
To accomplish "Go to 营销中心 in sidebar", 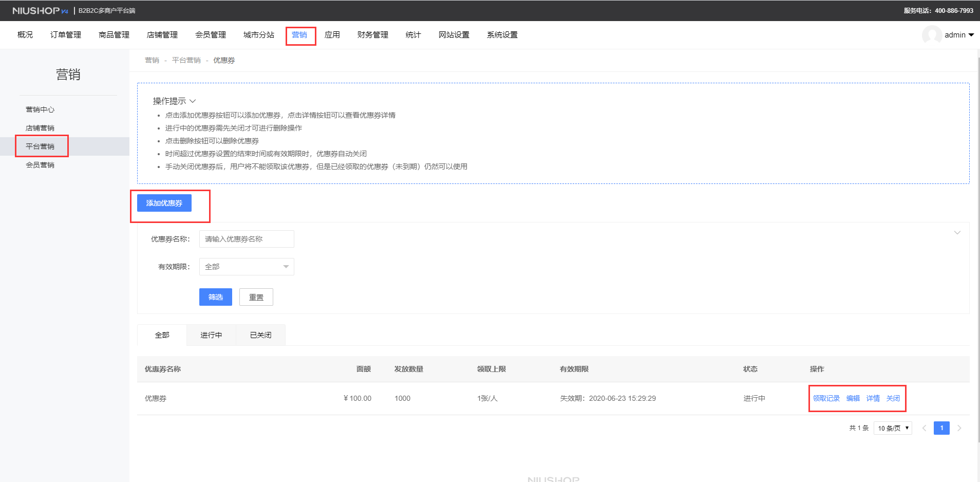I will 40,109.
